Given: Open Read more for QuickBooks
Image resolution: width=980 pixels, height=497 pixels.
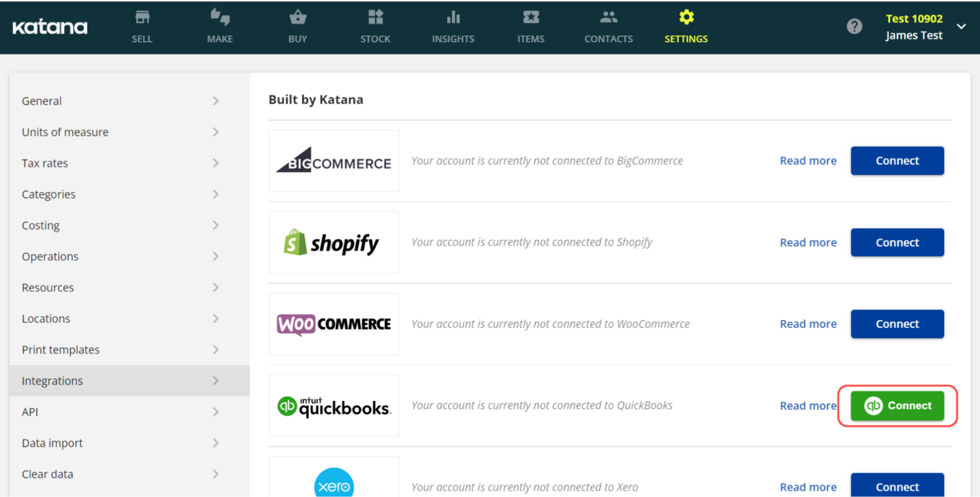Looking at the screenshot, I should pos(808,405).
